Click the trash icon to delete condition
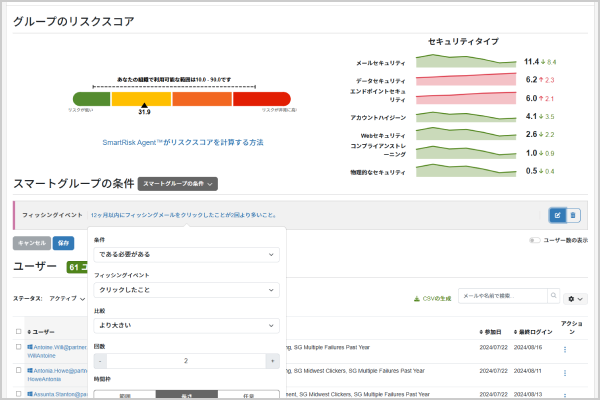The width and height of the screenshot is (600, 400). [x=573, y=215]
